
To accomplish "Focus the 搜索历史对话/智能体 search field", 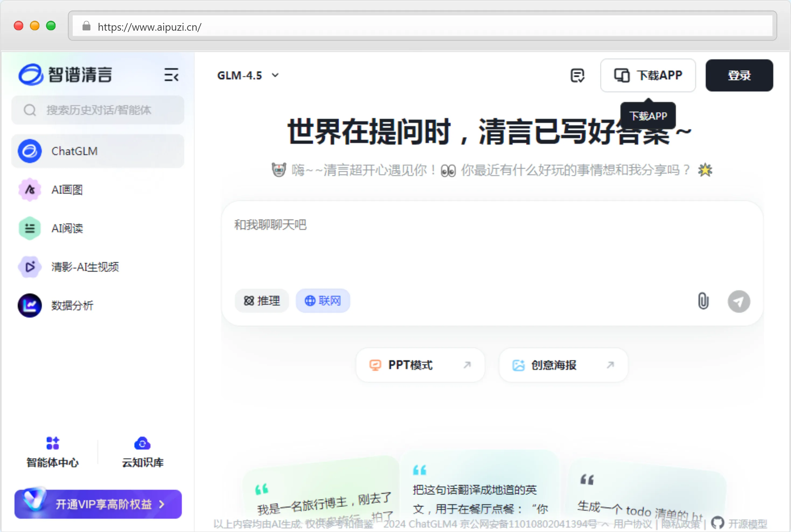I will pyautogui.click(x=98, y=110).
